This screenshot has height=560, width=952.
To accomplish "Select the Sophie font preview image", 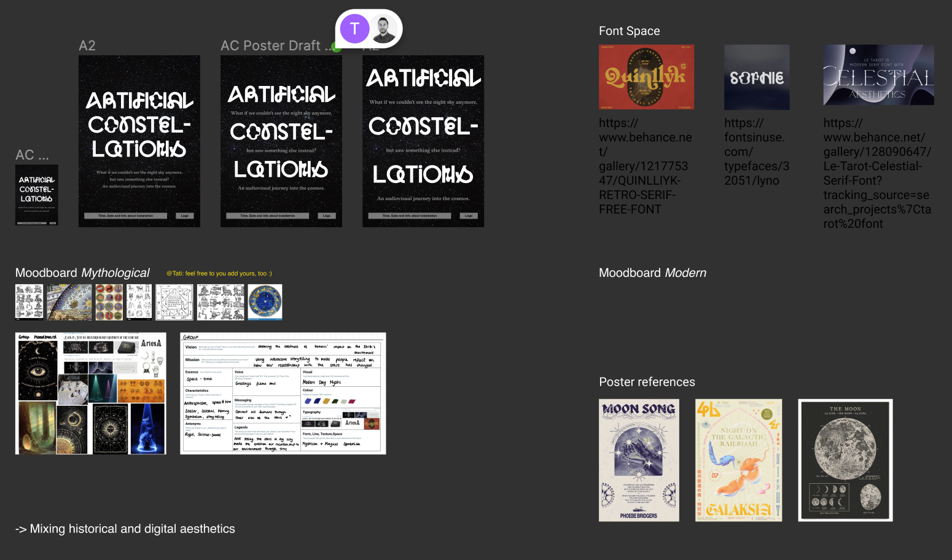I will coord(757,77).
